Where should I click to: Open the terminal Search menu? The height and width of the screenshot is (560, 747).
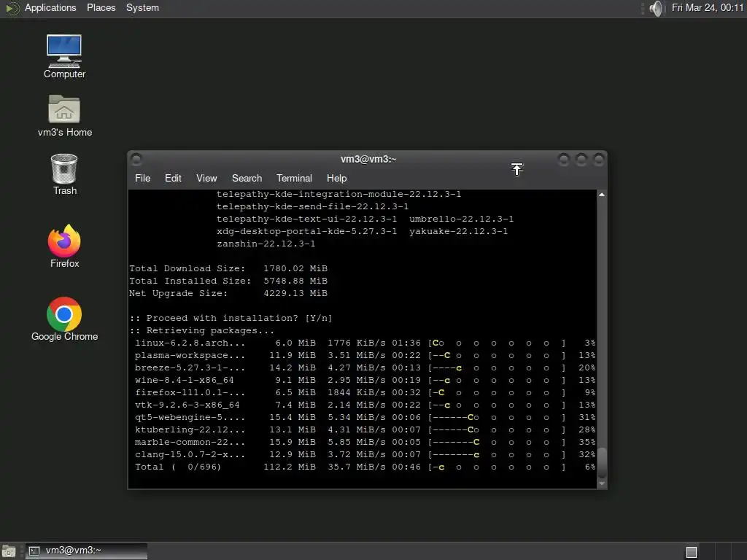point(247,178)
